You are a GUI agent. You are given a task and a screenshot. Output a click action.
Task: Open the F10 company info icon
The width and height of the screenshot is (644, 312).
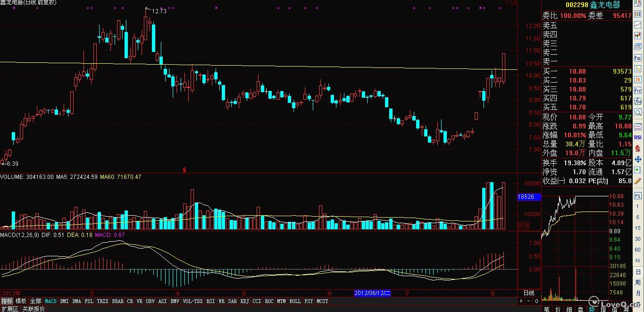point(638,57)
